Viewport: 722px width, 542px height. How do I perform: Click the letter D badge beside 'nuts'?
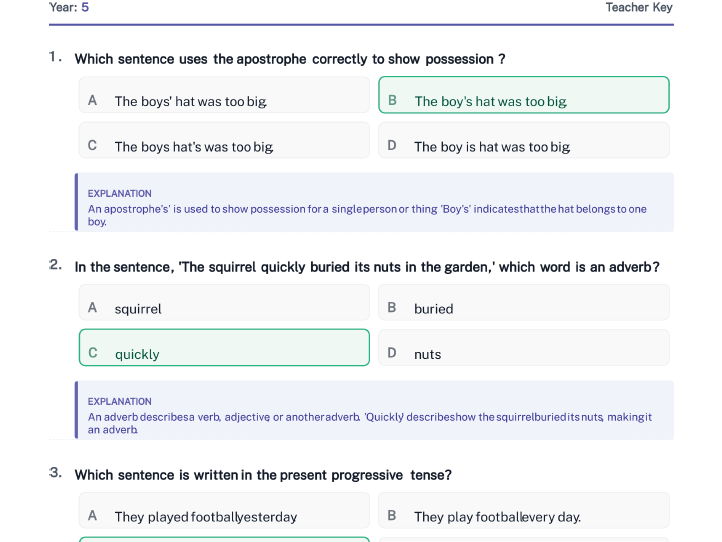tap(392, 353)
